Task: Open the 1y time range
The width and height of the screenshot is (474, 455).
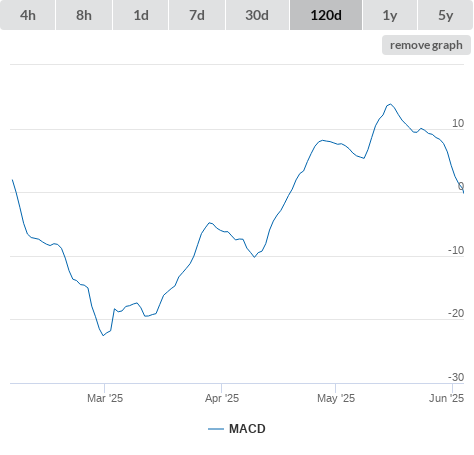Action: click(390, 15)
